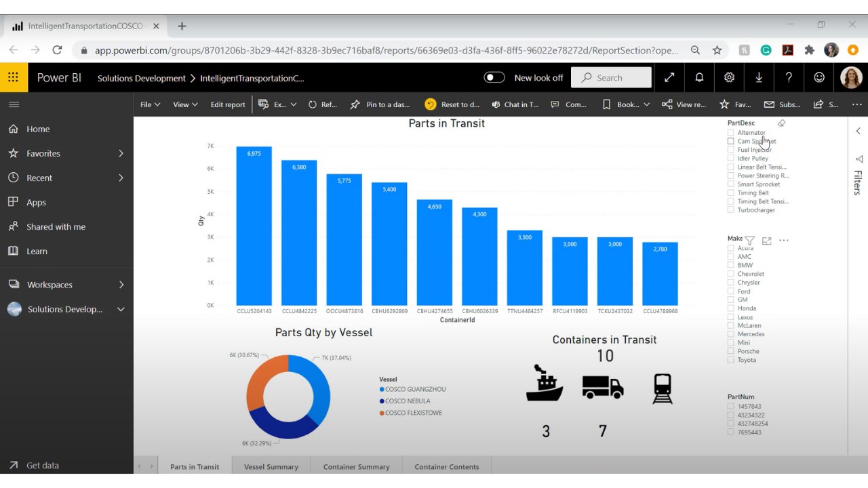Click the feedback smiley icon
868x488 pixels.
coord(819,77)
